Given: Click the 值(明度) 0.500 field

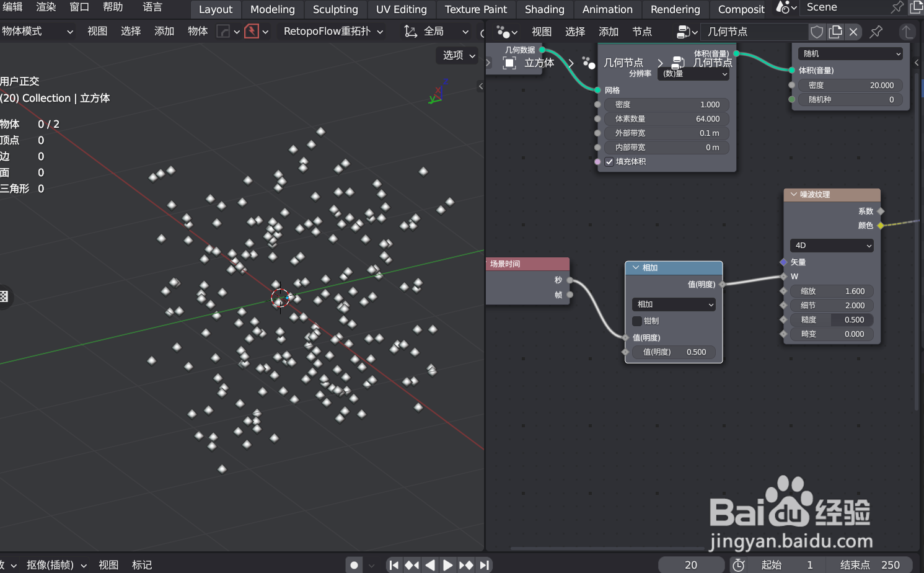Looking at the screenshot, I should (x=674, y=352).
